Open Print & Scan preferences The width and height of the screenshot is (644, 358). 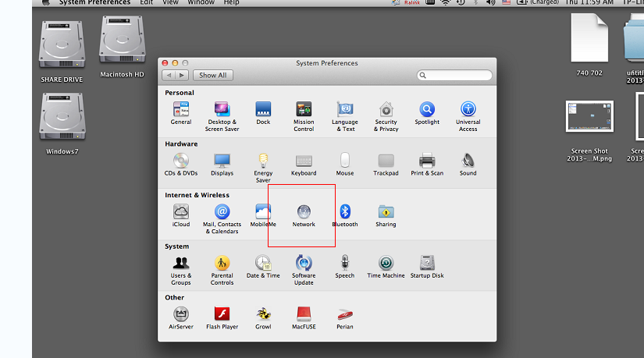427,165
